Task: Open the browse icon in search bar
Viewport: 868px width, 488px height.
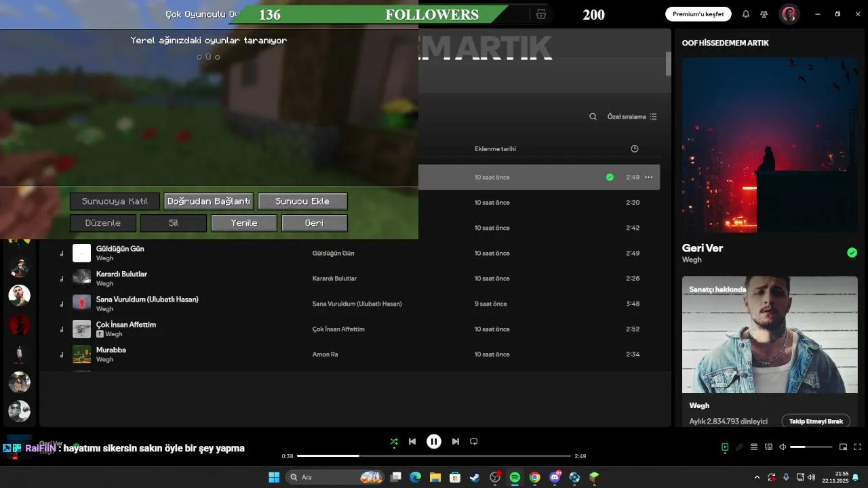Action: (540, 14)
